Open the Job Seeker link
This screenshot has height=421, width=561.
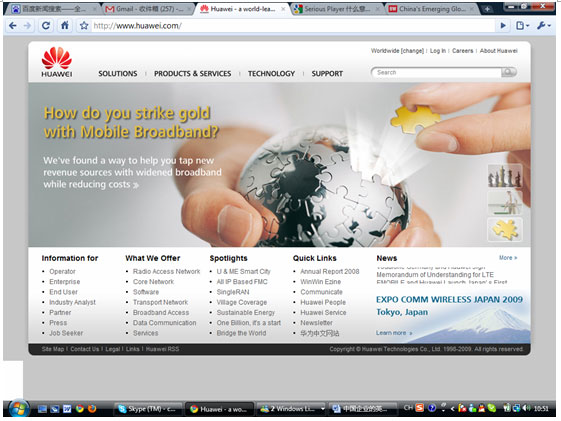click(66, 333)
